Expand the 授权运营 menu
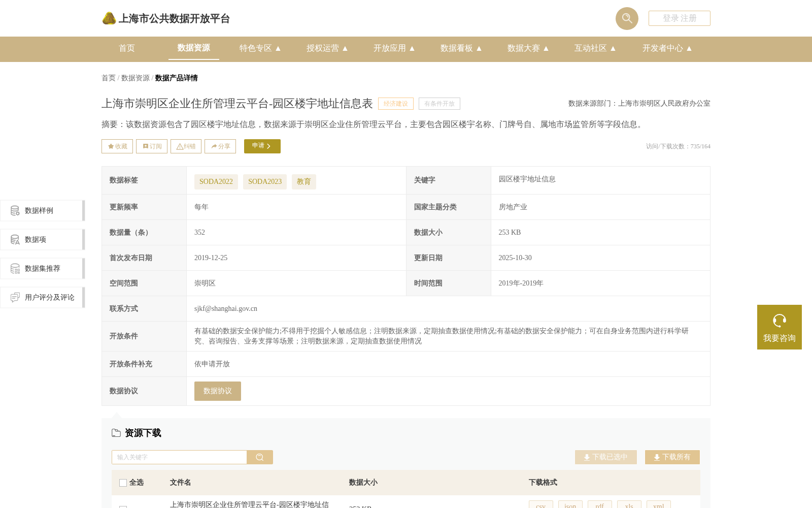Viewport: 812px width, 508px height. point(327,48)
